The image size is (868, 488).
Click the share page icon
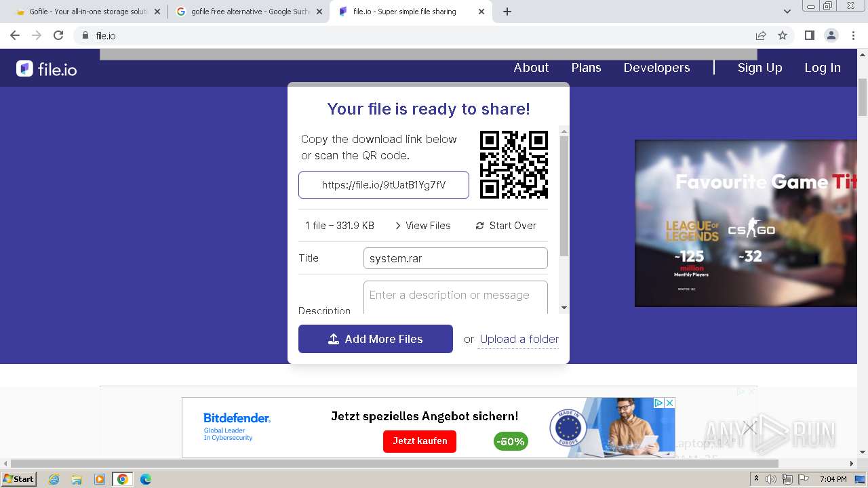tap(761, 35)
